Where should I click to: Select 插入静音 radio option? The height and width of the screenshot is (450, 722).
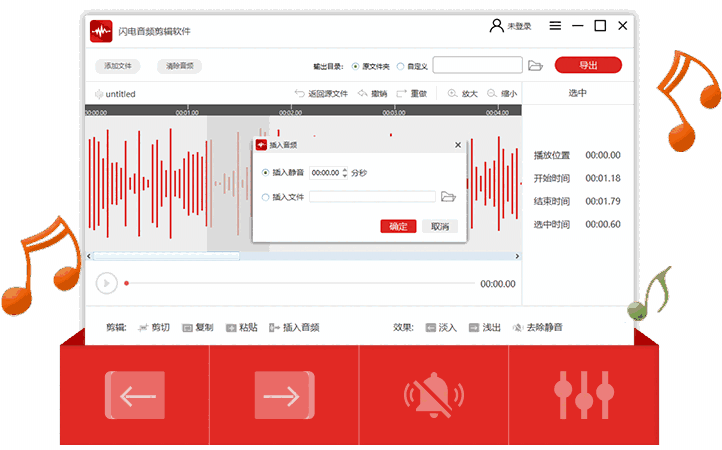[x=265, y=172]
